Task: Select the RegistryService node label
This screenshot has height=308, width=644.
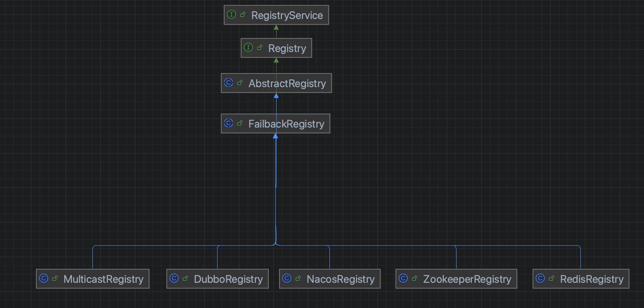Action: coord(287,15)
